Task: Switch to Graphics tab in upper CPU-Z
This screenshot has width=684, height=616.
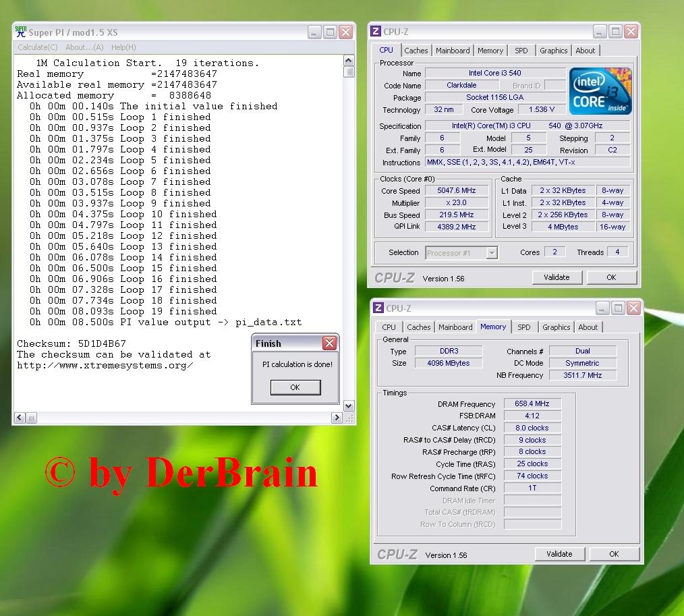Action: pyautogui.click(x=554, y=51)
